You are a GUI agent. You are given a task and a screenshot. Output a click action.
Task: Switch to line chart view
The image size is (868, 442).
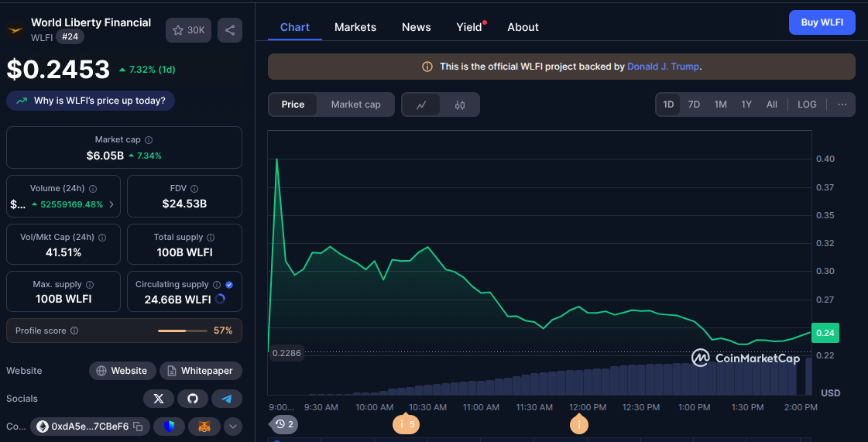(421, 105)
